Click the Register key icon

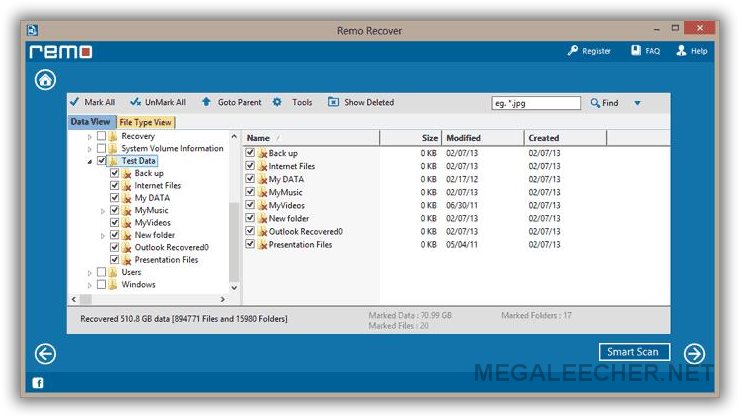coord(572,50)
